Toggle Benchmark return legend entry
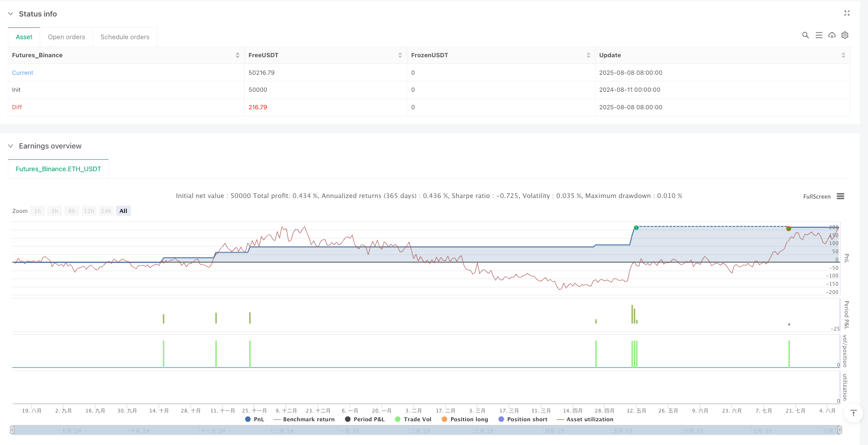 [304, 419]
